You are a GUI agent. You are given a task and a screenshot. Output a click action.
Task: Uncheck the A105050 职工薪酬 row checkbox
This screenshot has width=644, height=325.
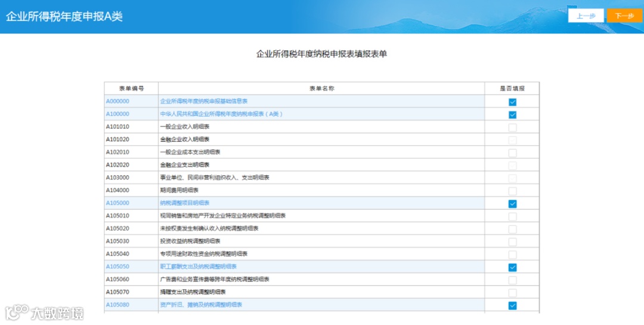(513, 268)
